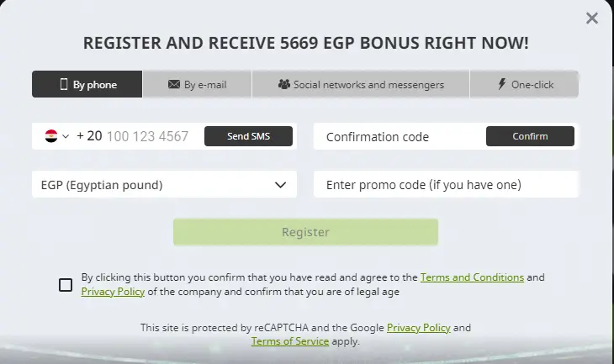
Task: Click the lightning bolt One-click icon
Action: coord(502,85)
